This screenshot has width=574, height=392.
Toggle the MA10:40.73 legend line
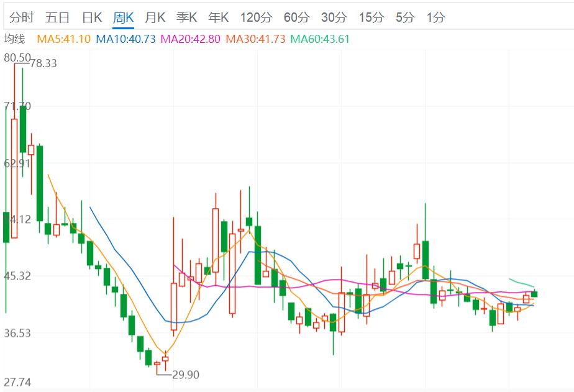[126, 39]
